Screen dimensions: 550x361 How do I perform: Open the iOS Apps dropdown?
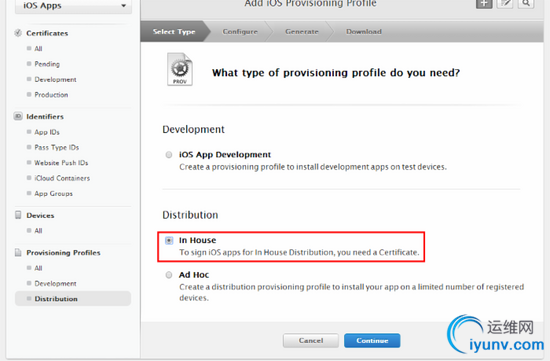[73, 6]
